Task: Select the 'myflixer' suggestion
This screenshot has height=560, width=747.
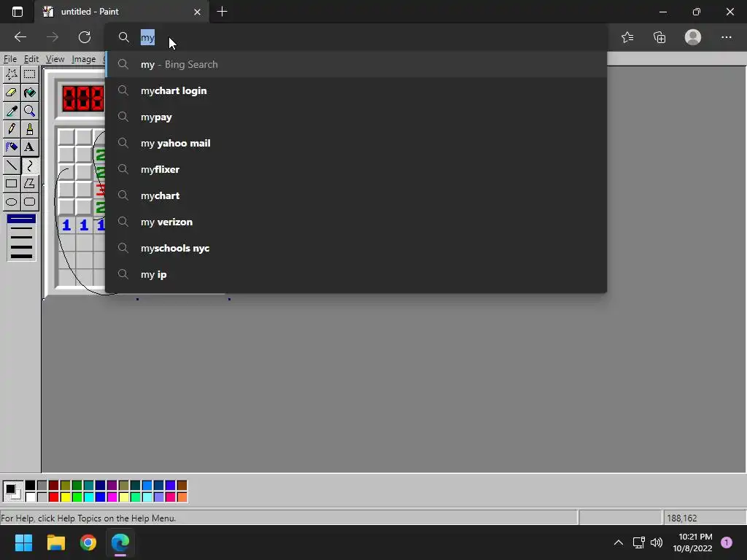Action: coord(356,169)
